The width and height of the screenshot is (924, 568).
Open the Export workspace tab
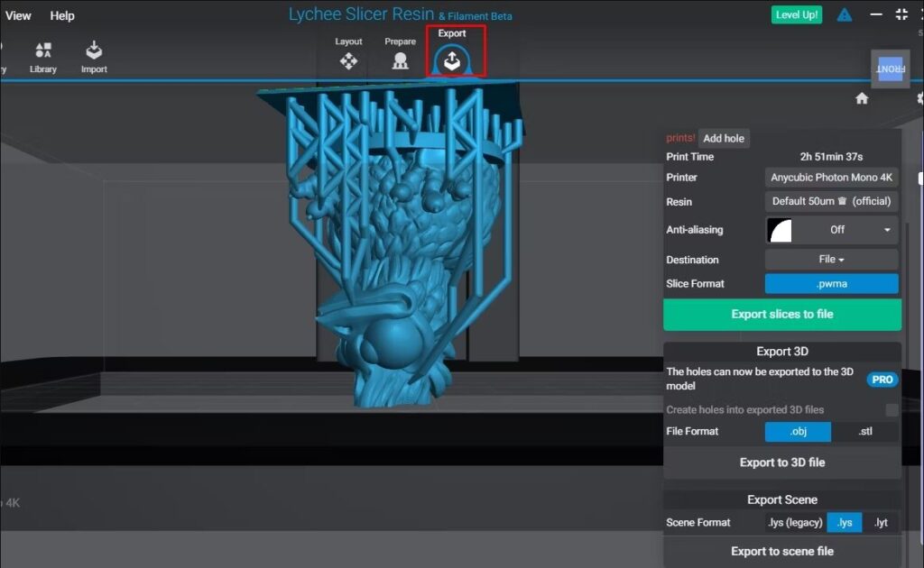tap(452, 51)
